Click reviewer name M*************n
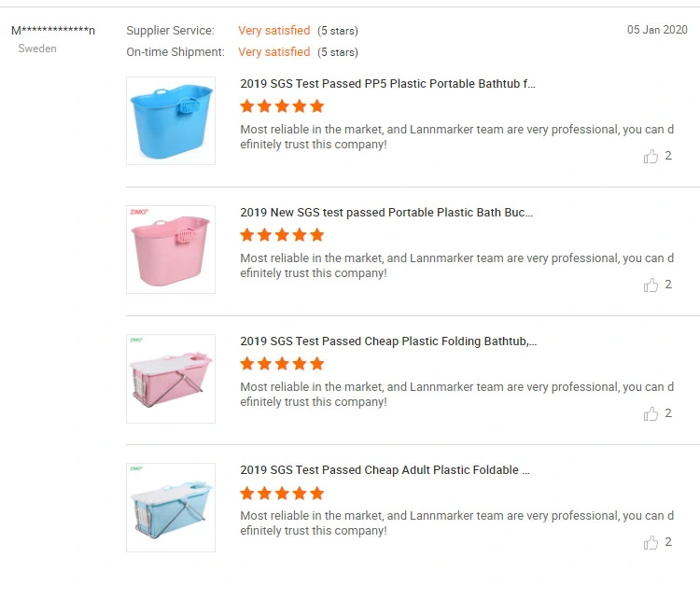 53,31
